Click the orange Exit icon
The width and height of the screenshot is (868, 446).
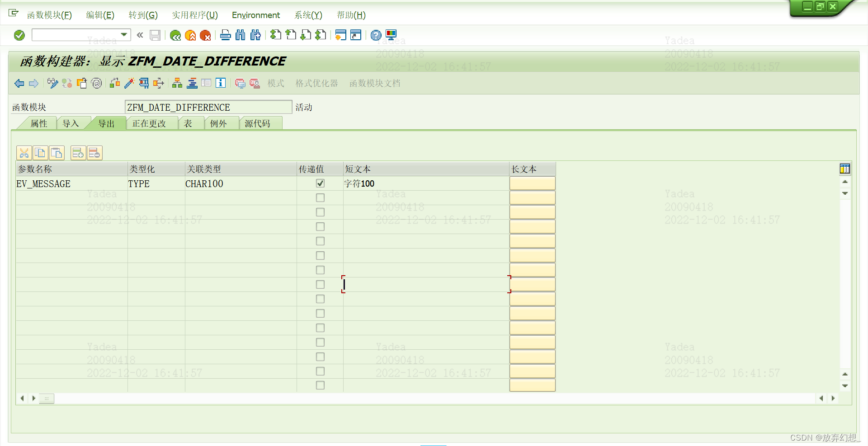[x=190, y=35]
